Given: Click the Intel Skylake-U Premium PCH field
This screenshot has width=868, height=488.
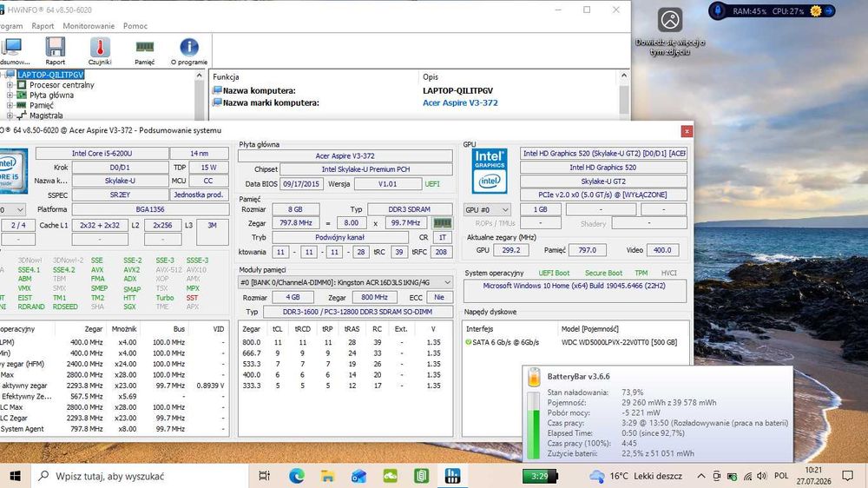Looking at the screenshot, I should coord(366,169).
